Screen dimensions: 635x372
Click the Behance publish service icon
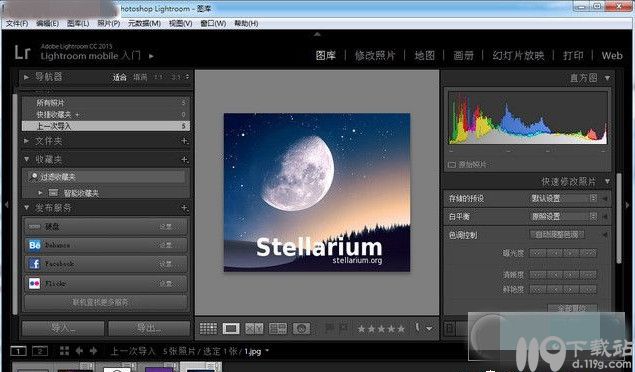(x=34, y=245)
